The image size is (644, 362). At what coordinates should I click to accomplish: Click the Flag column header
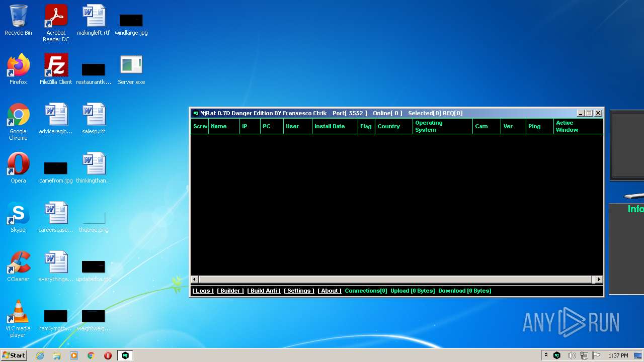pyautogui.click(x=366, y=126)
